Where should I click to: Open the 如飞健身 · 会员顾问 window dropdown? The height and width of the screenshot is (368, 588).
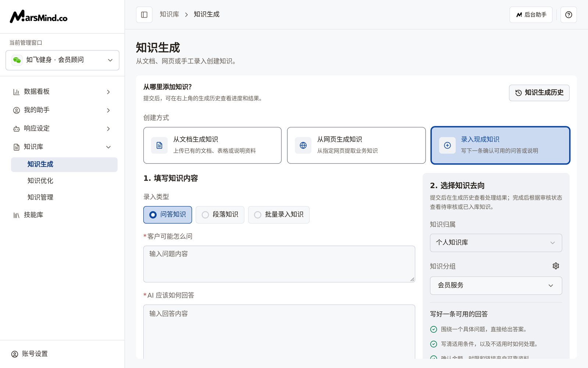coord(62,60)
